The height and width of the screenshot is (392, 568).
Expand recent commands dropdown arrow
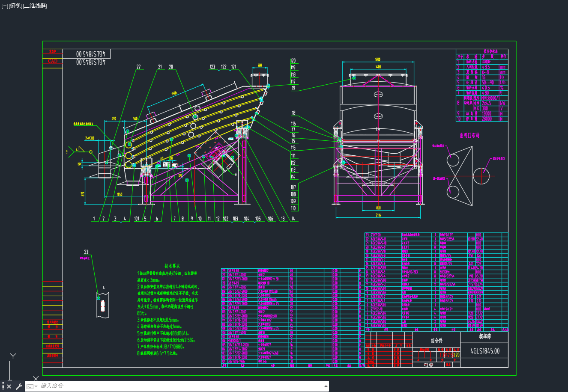[x=36, y=386]
